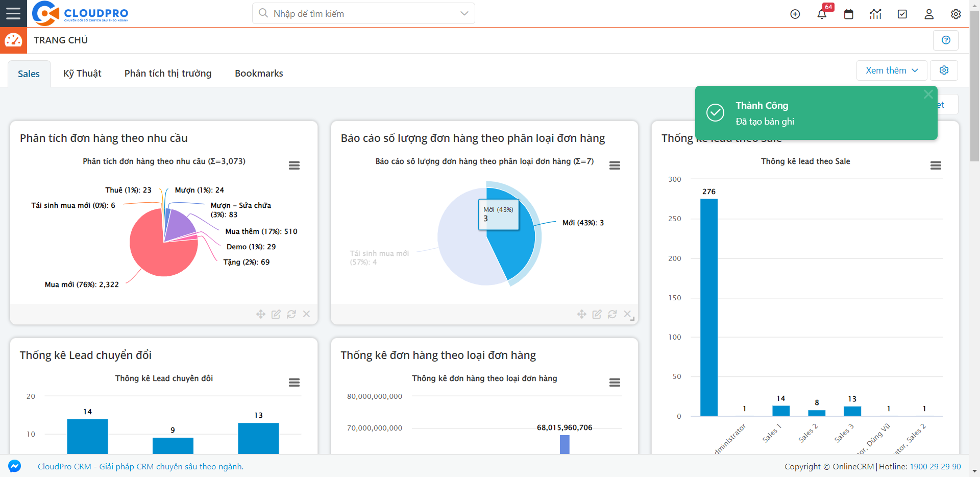Click the Nhập để tìm kiếm search field

pyautogui.click(x=363, y=13)
